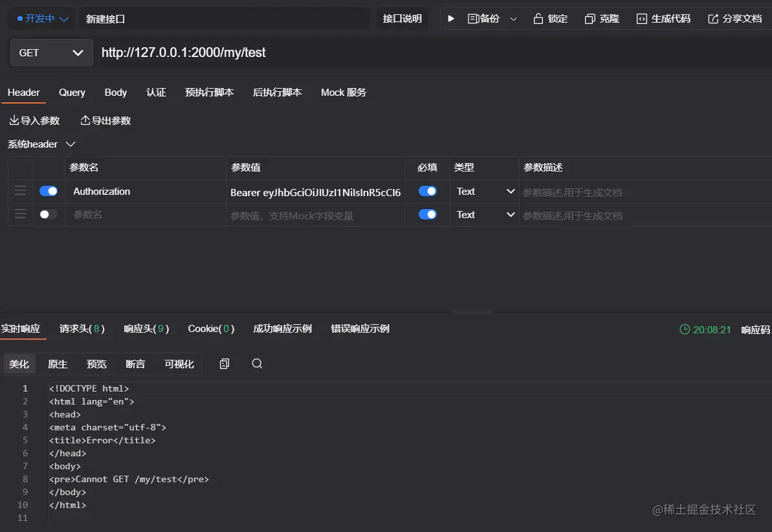The height and width of the screenshot is (532, 772).
Task: Open the 开发中 status dropdown
Action: [x=42, y=19]
